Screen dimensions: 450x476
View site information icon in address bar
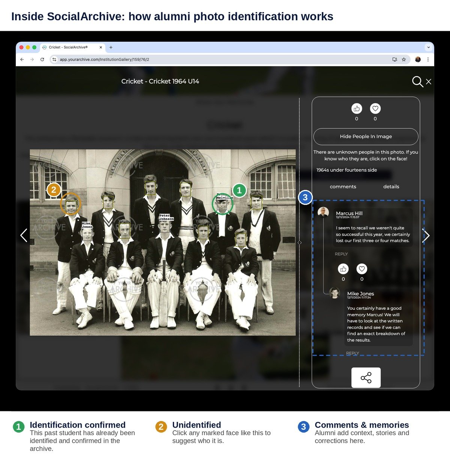tap(54, 59)
